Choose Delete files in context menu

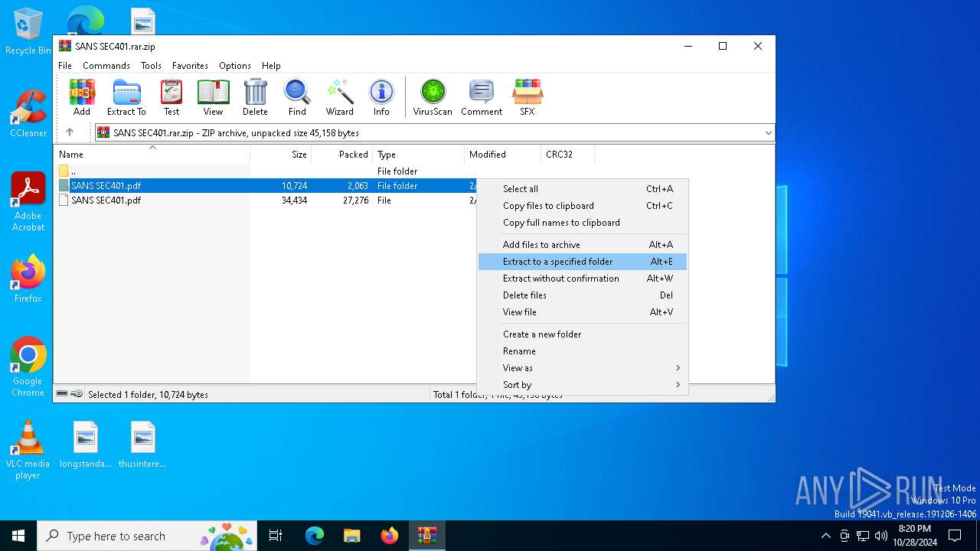coord(583,295)
